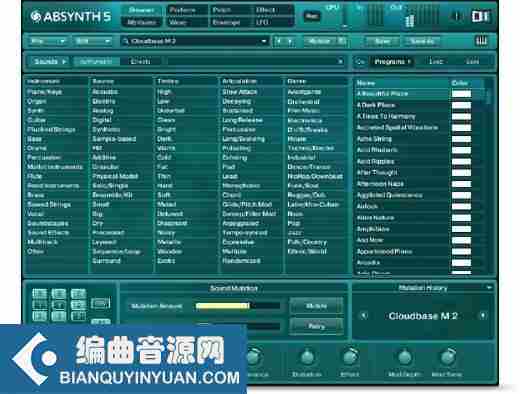Click the color swatch for Airlock
Image resolution: width=520 pixels, height=394 pixels.
click(461, 206)
